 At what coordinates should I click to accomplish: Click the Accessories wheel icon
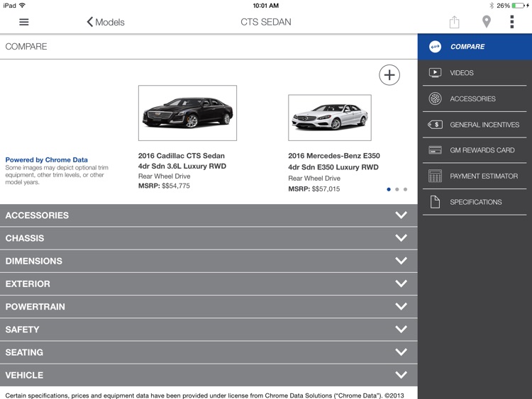point(435,99)
